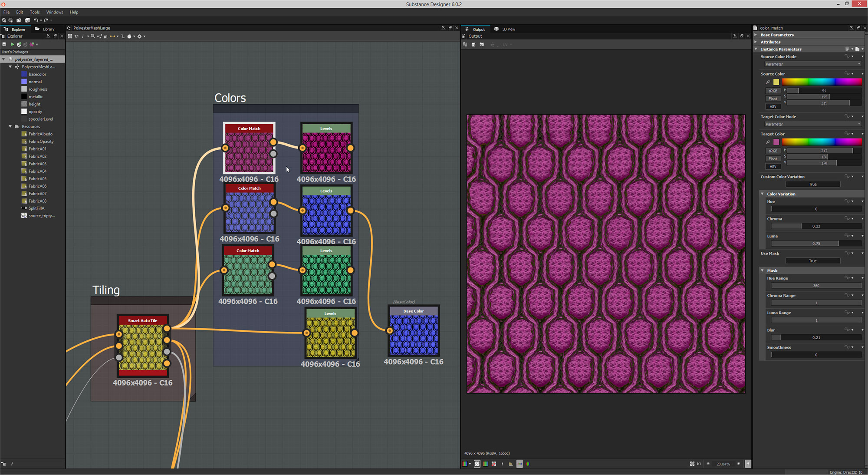Open the graph view settings gear icon
868x475 pixels.
point(140,36)
